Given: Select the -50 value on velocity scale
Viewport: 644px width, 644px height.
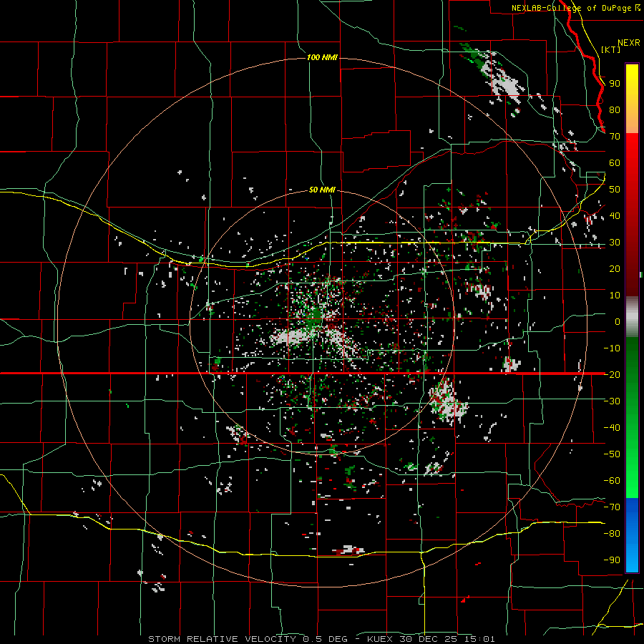Looking at the screenshot, I should 612,454.
